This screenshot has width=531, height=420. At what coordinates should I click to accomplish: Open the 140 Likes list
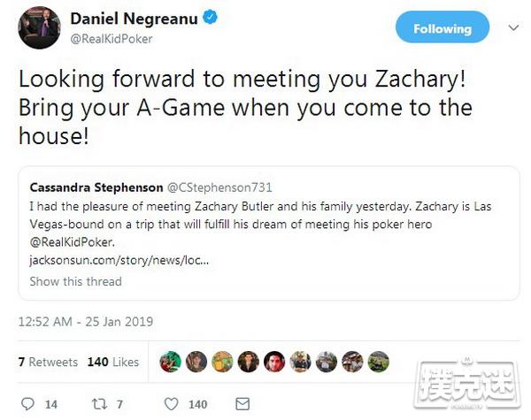point(113,362)
